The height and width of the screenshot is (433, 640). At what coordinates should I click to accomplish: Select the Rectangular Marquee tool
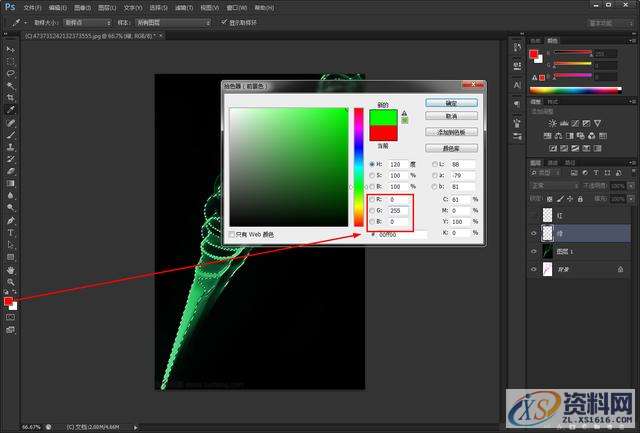coord(10,61)
